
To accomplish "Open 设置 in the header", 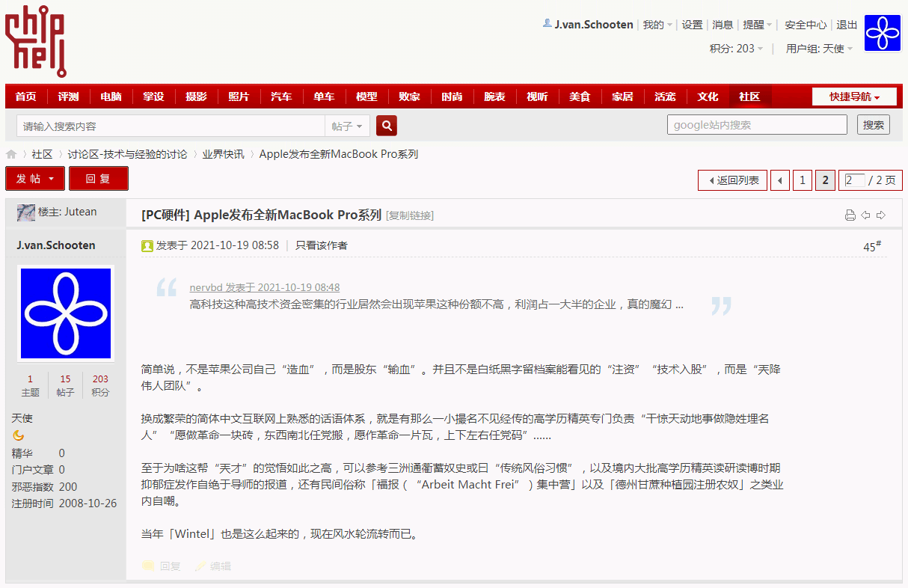I will pos(692,25).
